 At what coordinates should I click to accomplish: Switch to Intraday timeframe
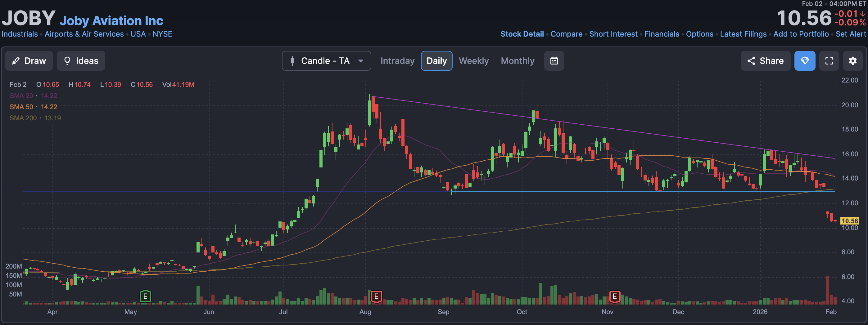click(x=397, y=61)
